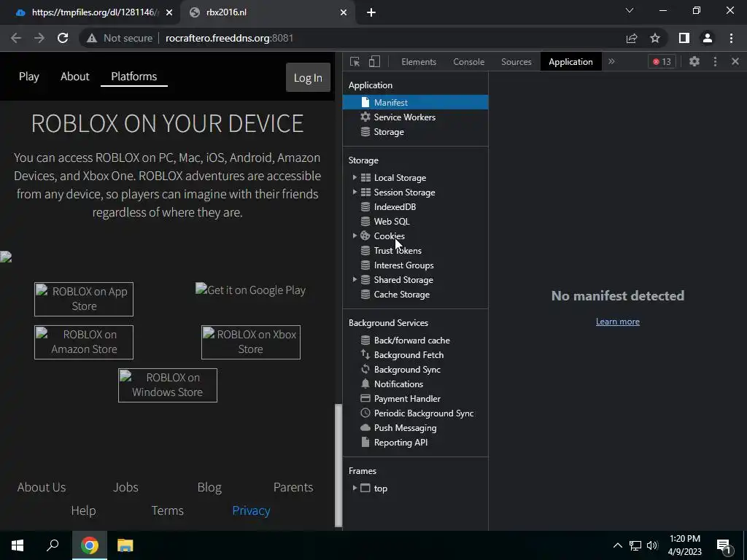The width and height of the screenshot is (747, 560).
Task: Click ROBLOX on Amazon Store link
Action: pyautogui.click(x=84, y=342)
